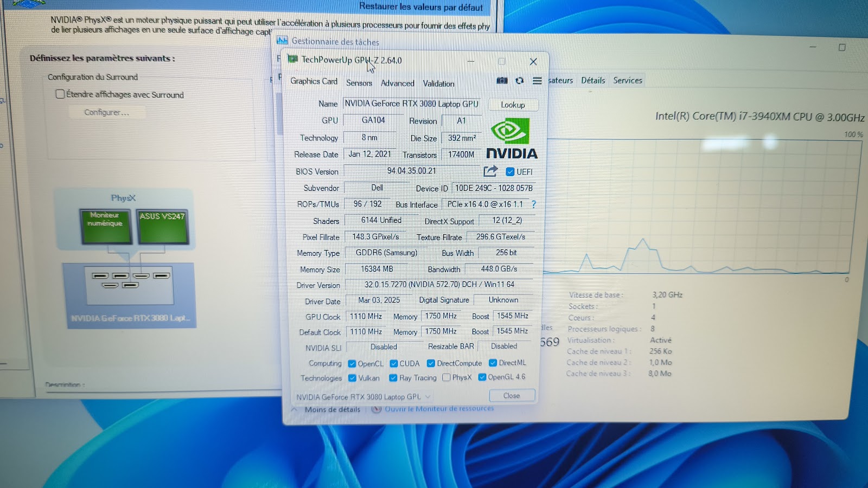Click the resource monitor icon
The height and width of the screenshot is (488, 868).
pyautogui.click(x=376, y=409)
